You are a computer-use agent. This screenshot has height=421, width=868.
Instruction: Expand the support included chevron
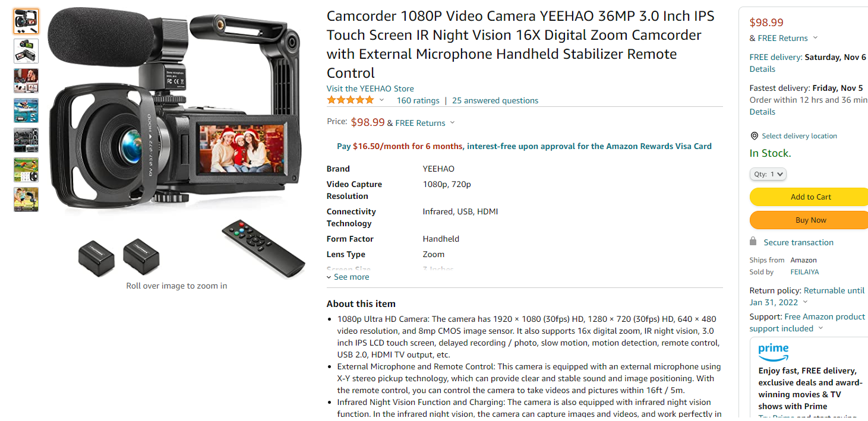tap(821, 328)
